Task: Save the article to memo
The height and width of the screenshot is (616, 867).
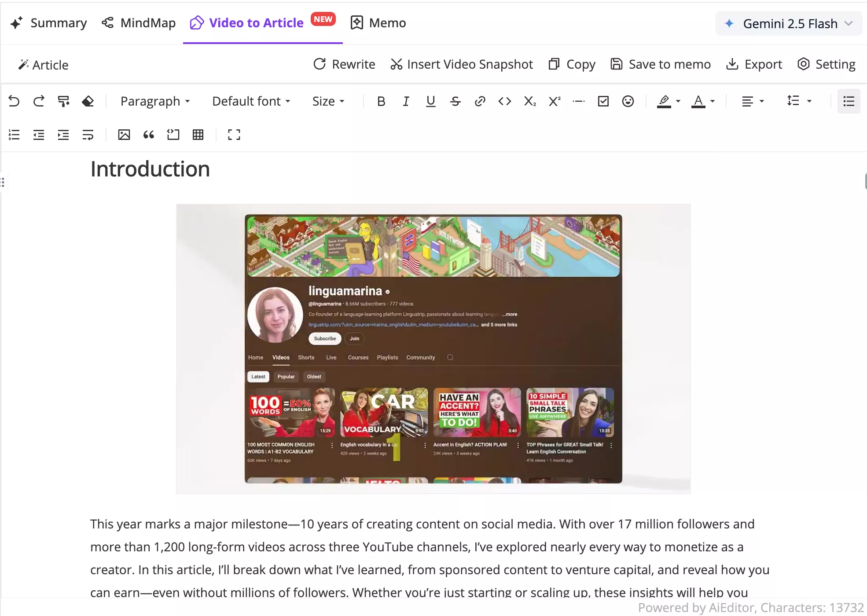Action: [660, 64]
